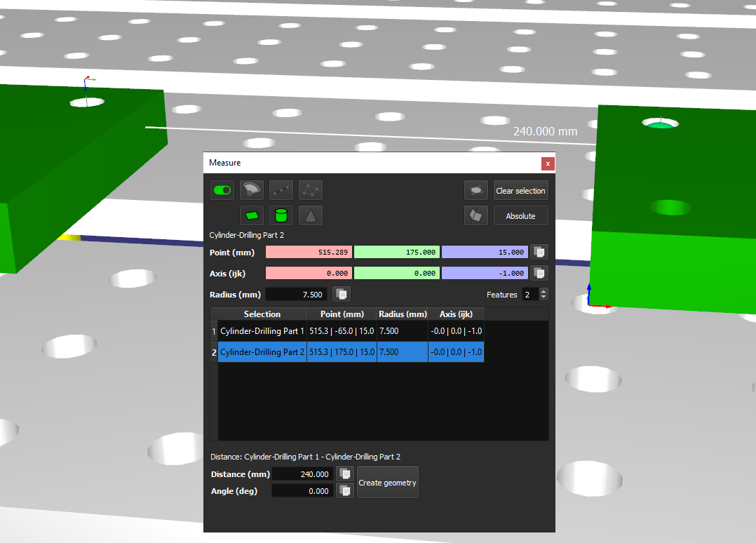Copy the Radius (mm) value
Image resolution: width=756 pixels, height=543 pixels.
pos(342,295)
